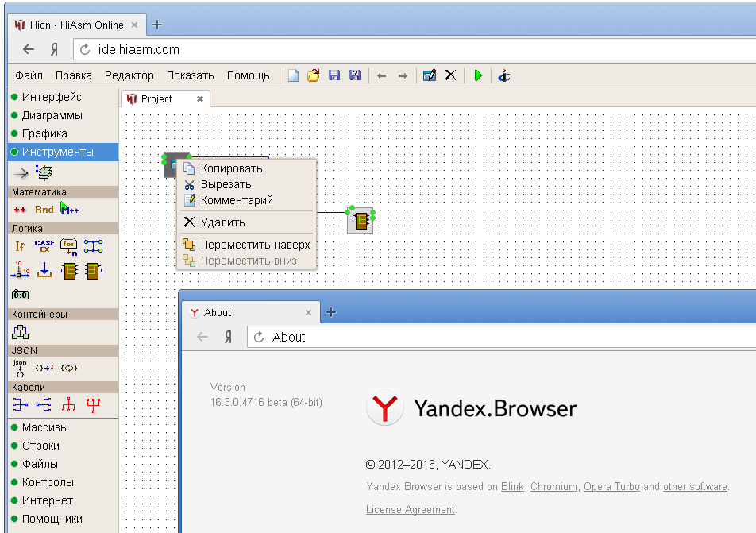This screenshot has width=756, height=533.
Task: Create a new project with the blank page icon
Action: click(293, 75)
